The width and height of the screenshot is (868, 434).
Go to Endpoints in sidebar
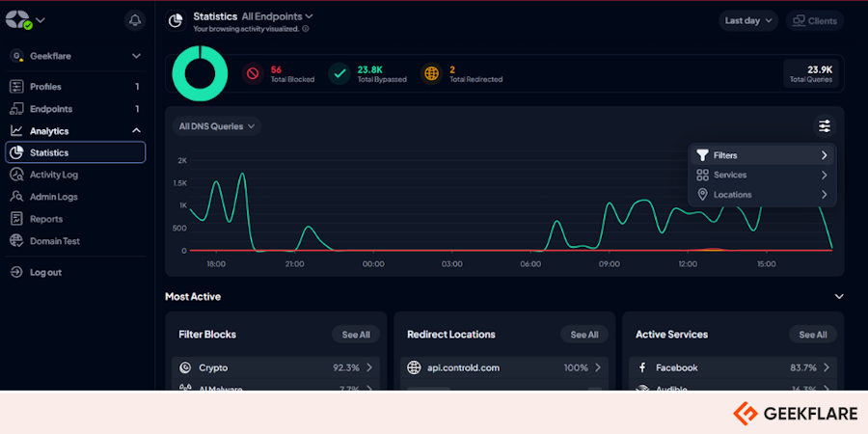tap(75, 109)
